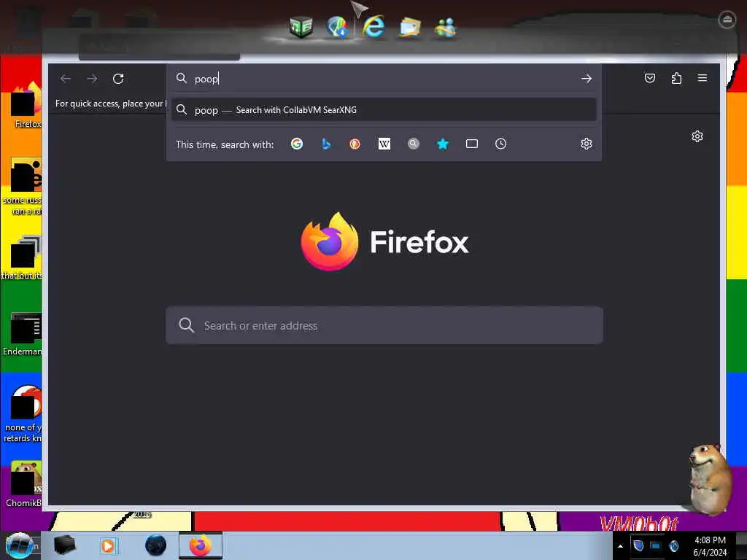Select the Enderman desktop icon

click(x=23, y=334)
